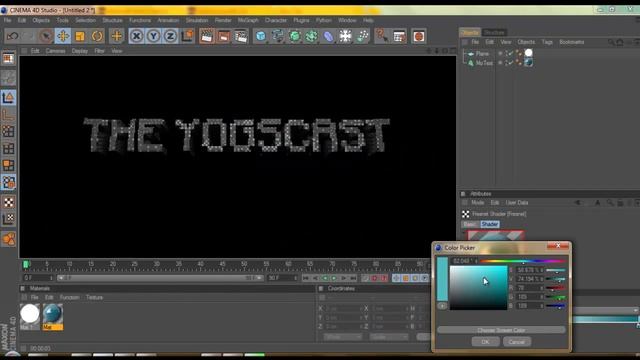The width and height of the screenshot is (640, 360).
Task: Open the scene environment objects icon
Action: pyautogui.click(x=345, y=36)
